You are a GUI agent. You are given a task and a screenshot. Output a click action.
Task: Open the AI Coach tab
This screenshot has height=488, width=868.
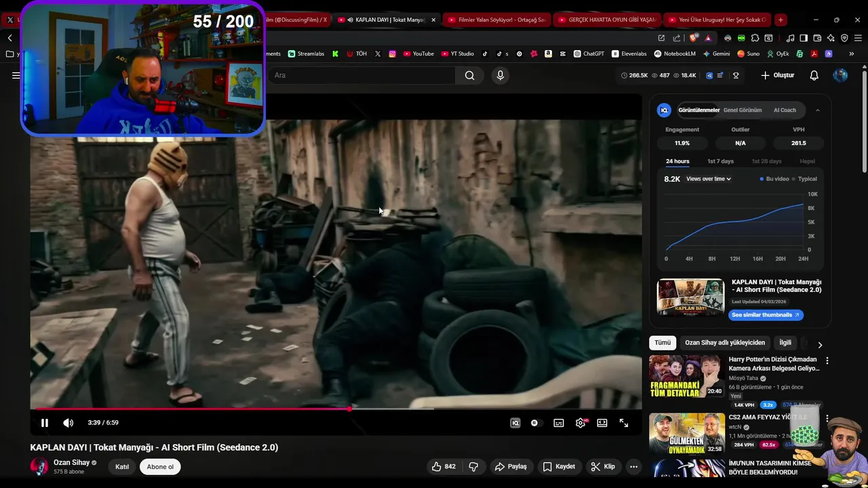point(785,110)
